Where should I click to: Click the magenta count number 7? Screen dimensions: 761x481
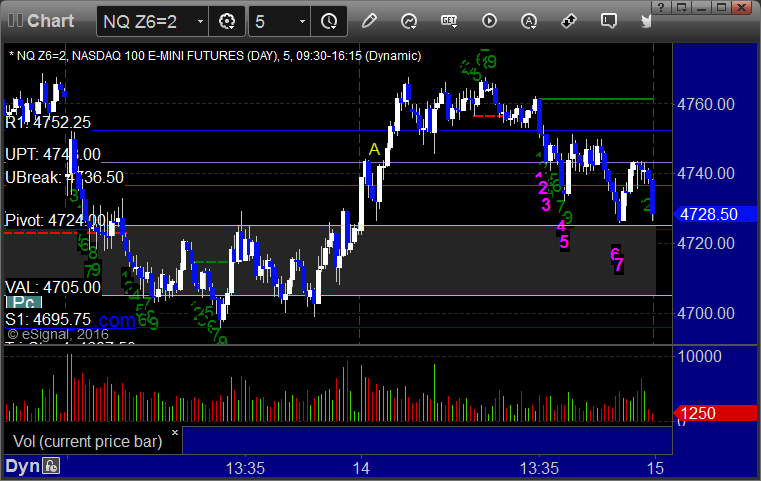pos(619,265)
